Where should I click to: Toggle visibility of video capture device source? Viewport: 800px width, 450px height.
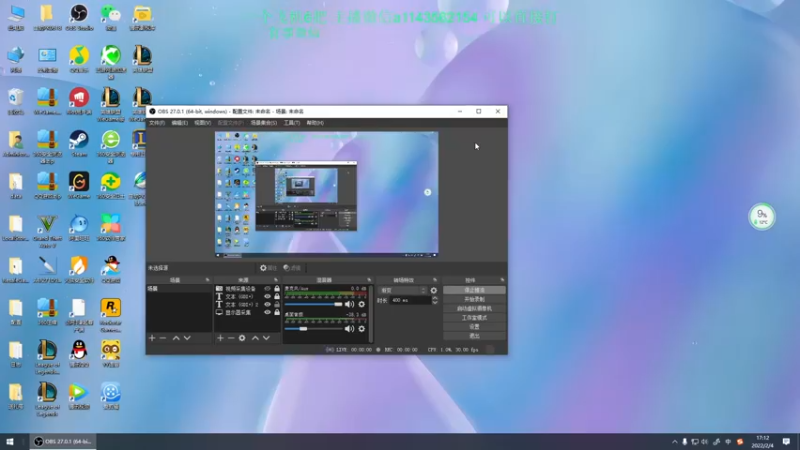(267, 289)
